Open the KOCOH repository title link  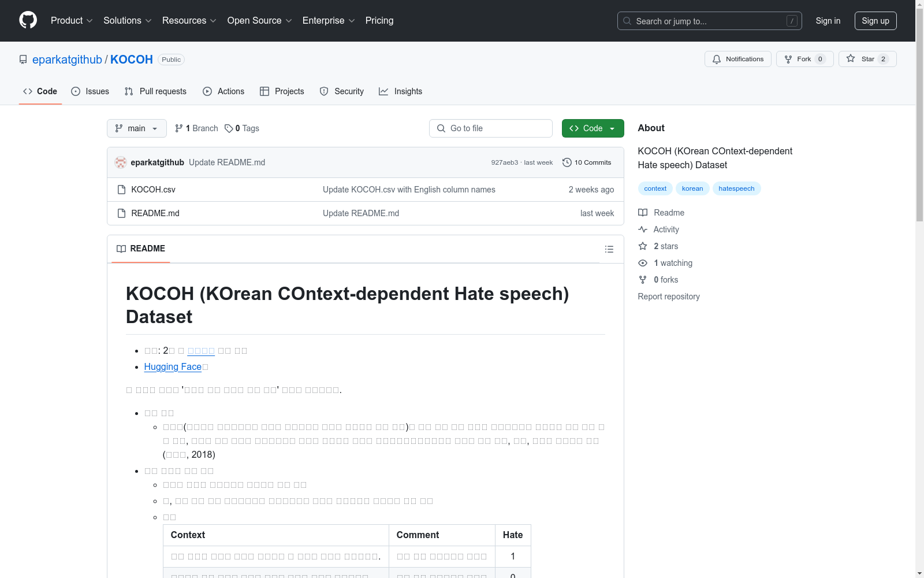pyautogui.click(x=132, y=60)
